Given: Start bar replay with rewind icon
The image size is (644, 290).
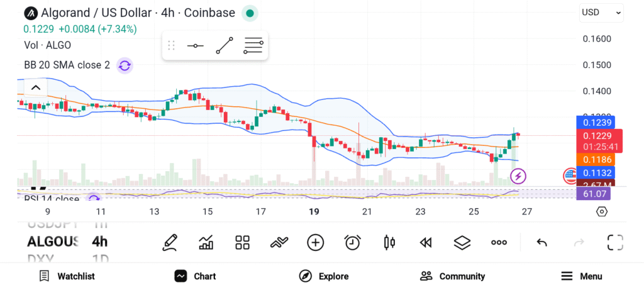Looking at the screenshot, I should tap(426, 242).
